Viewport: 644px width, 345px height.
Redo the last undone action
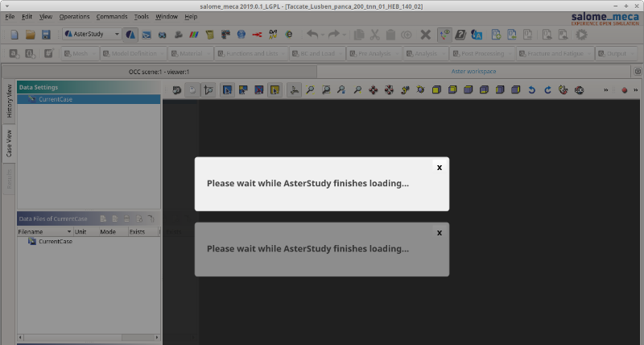point(333,35)
